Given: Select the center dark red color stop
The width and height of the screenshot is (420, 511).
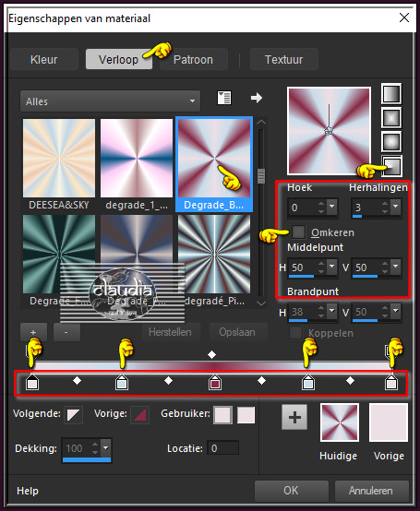Looking at the screenshot, I should point(214,382).
